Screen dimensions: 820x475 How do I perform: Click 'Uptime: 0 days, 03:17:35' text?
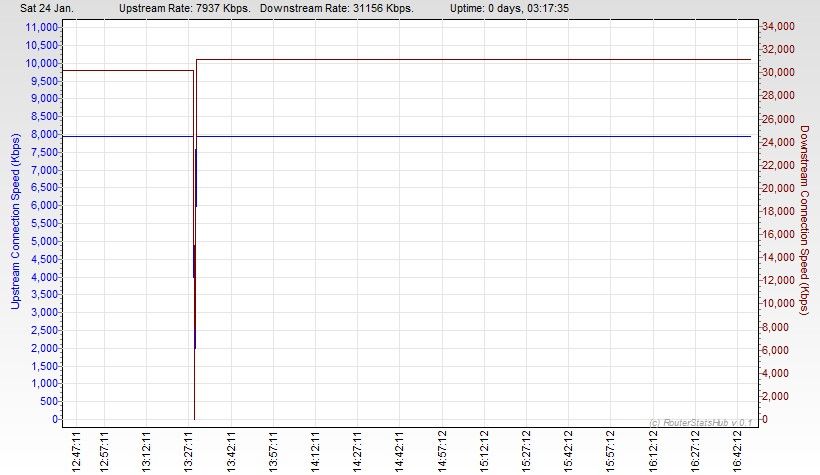click(x=509, y=8)
